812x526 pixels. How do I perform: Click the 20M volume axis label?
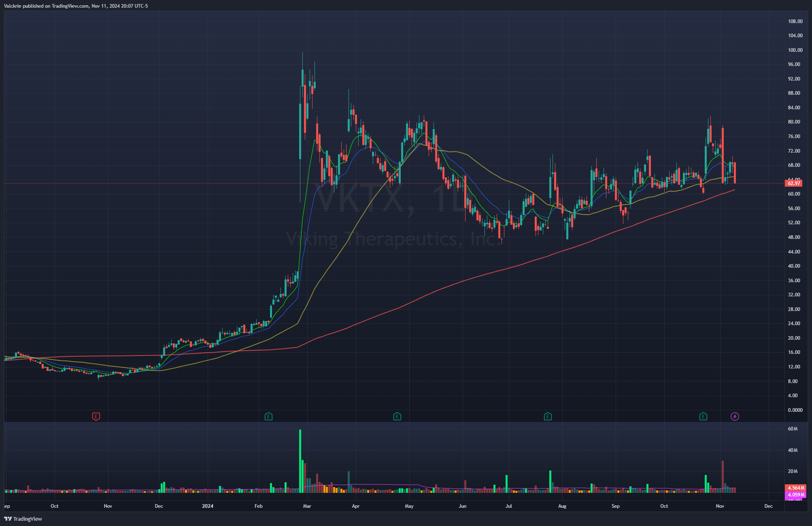click(x=793, y=471)
